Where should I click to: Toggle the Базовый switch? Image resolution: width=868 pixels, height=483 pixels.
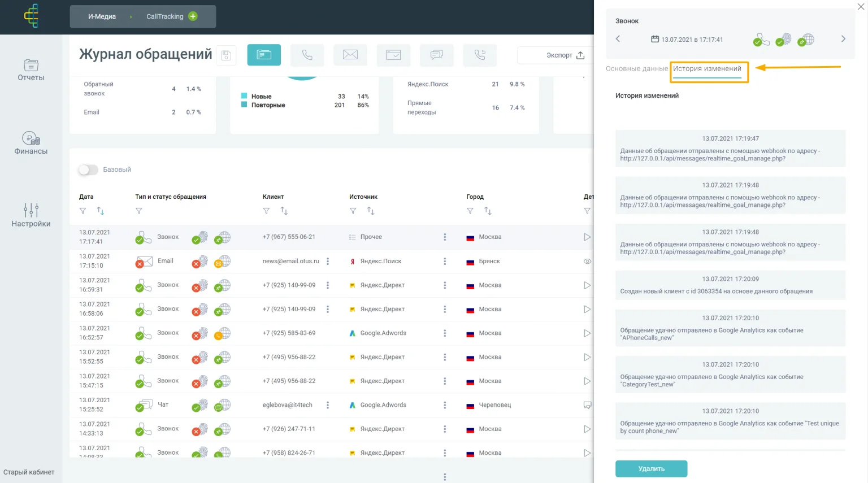point(88,169)
